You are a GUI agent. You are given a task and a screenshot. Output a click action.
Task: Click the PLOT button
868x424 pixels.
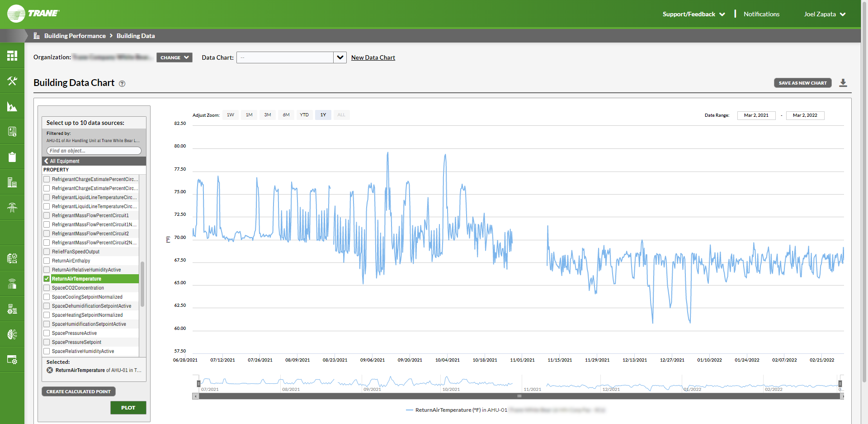tap(128, 408)
